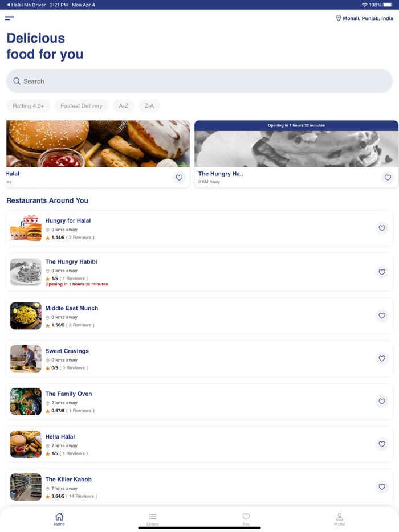Go to the Profile tab
399x532 pixels.
[339, 519]
